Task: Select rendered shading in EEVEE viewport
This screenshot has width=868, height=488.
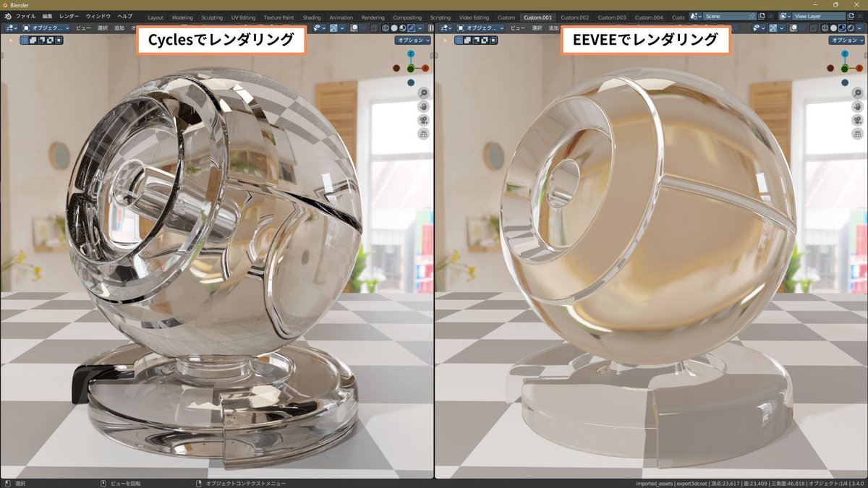Action: coord(851,28)
